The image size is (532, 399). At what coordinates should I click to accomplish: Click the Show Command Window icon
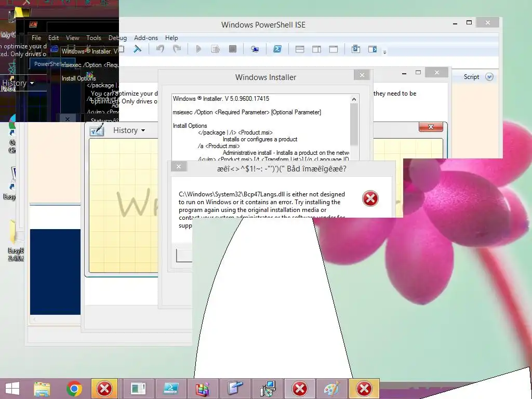tap(355, 49)
